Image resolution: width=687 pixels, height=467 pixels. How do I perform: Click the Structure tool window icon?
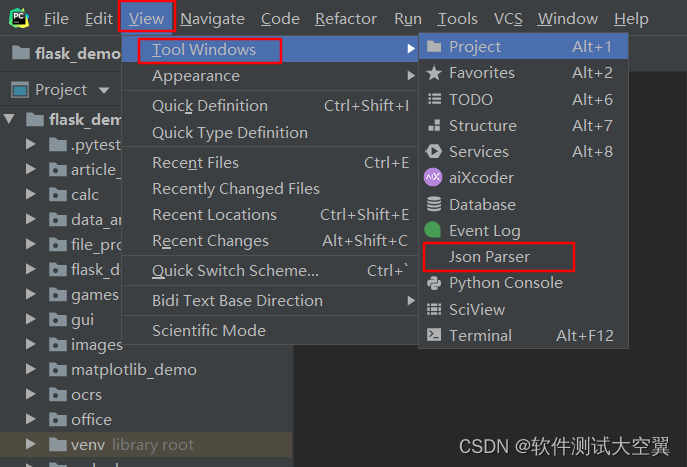(433, 126)
